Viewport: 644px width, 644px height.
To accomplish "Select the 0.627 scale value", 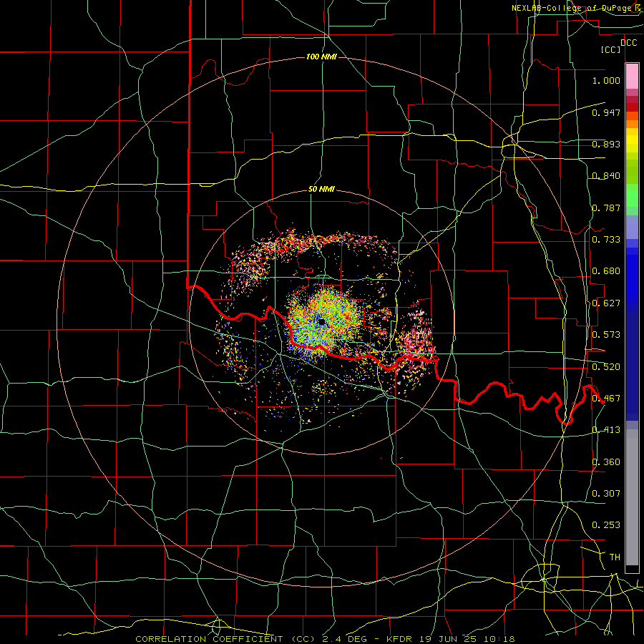I will [606, 303].
